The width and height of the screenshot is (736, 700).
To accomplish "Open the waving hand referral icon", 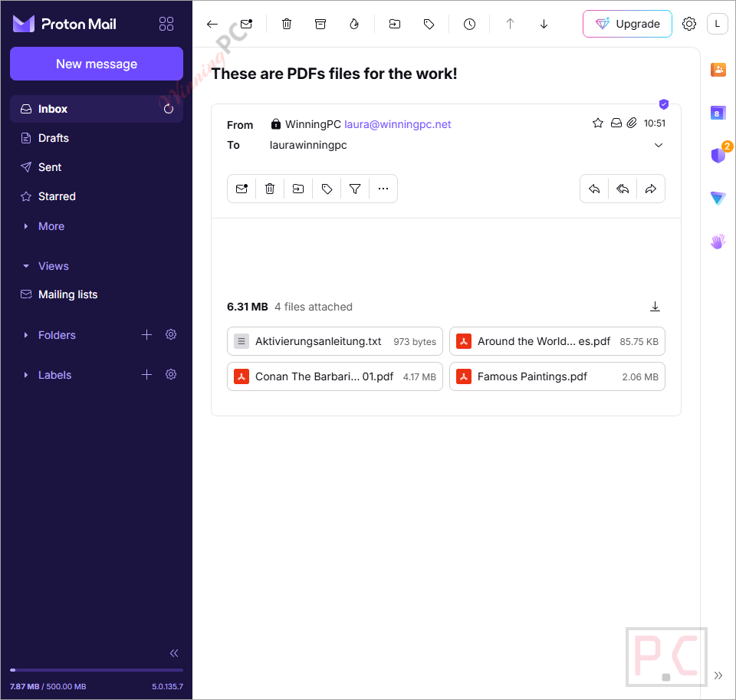I will click(718, 242).
